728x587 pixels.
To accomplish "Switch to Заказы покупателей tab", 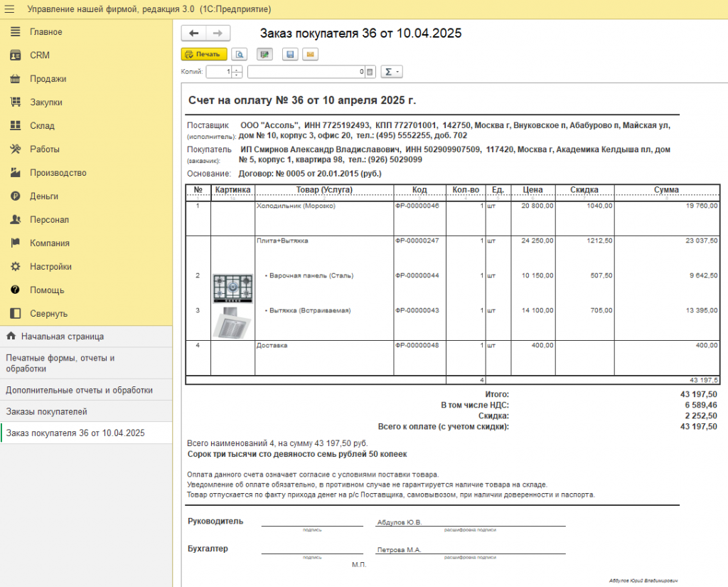I will coord(86,411).
